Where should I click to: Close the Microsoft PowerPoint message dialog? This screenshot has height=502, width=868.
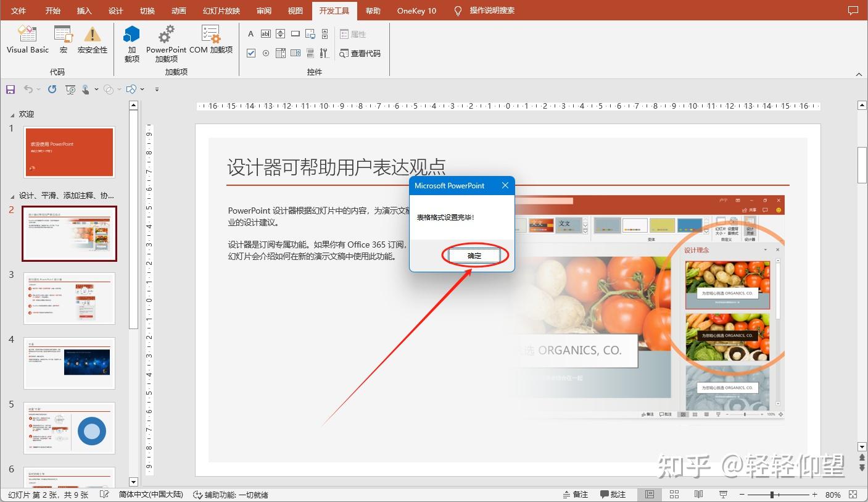[x=505, y=186]
